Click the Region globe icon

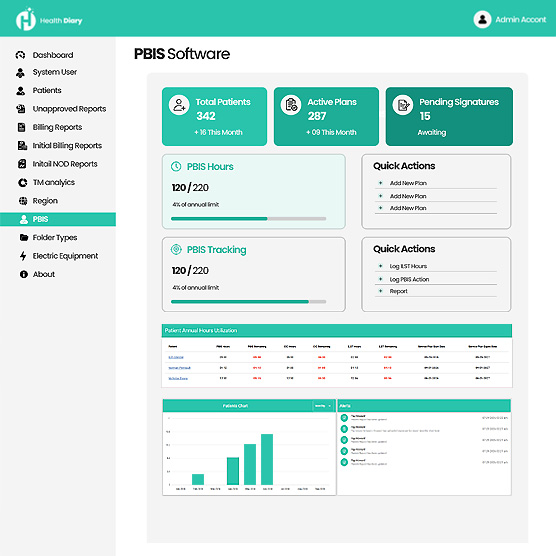(x=23, y=201)
